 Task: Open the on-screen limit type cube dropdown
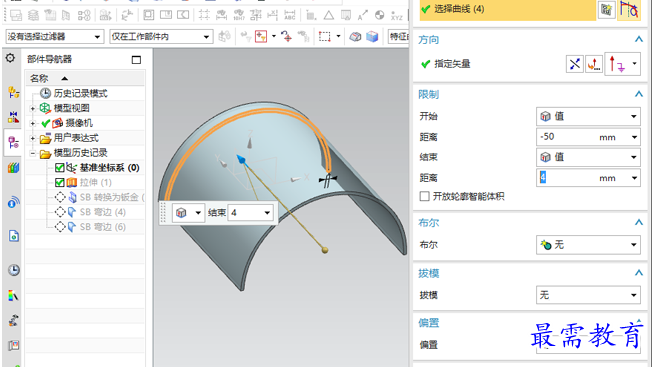point(188,213)
